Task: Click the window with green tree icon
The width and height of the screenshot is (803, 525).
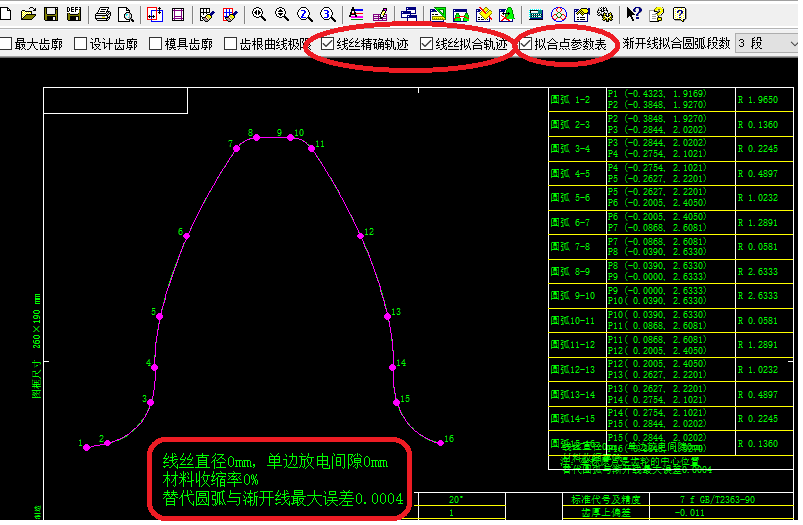Action: tap(507, 14)
